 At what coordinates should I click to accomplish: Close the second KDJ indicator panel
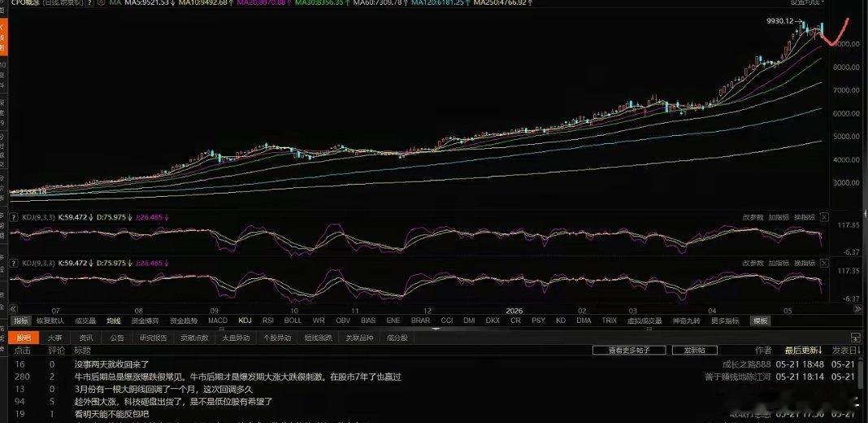[x=824, y=263]
